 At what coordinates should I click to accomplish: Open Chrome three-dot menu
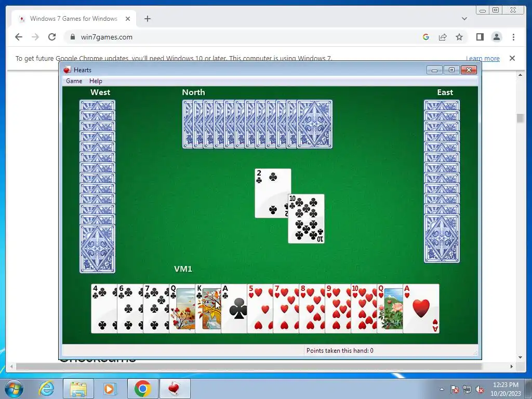(513, 37)
